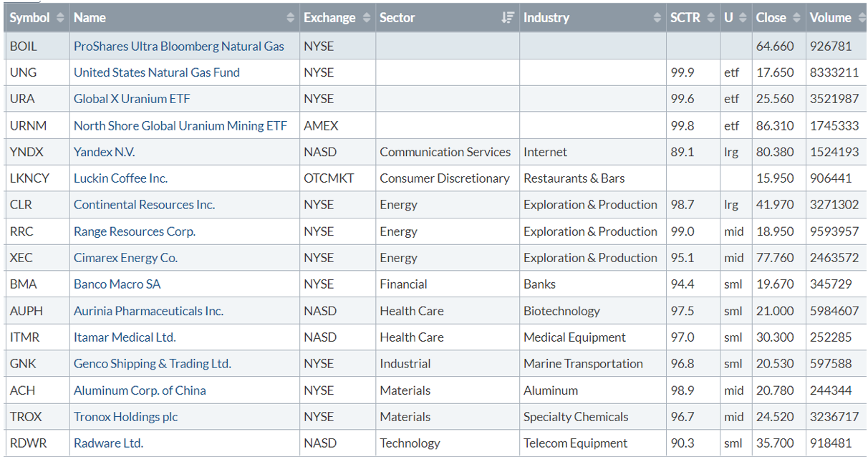Open Aurinia Pharmaceuticals Inc. link
This screenshot has height=457, width=868.
pyautogui.click(x=148, y=311)
